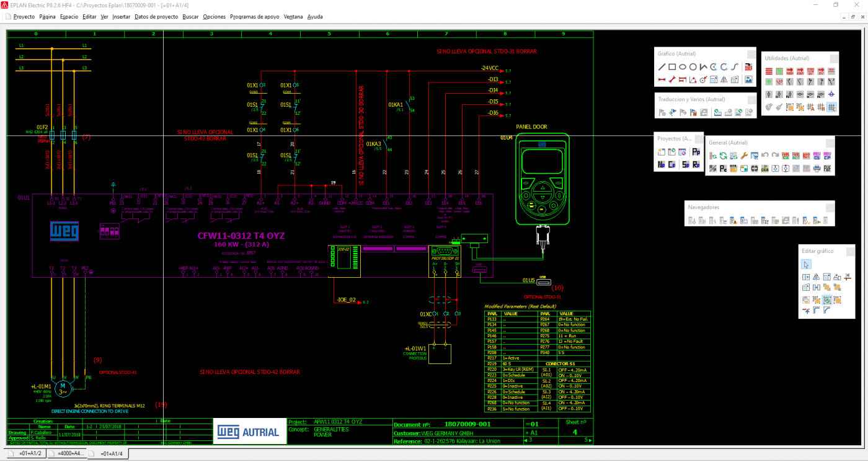The width and height of the screenshot is (868, 462).
Task: Click the PANEL DOOR label in schematic
Action: [533, 127]
